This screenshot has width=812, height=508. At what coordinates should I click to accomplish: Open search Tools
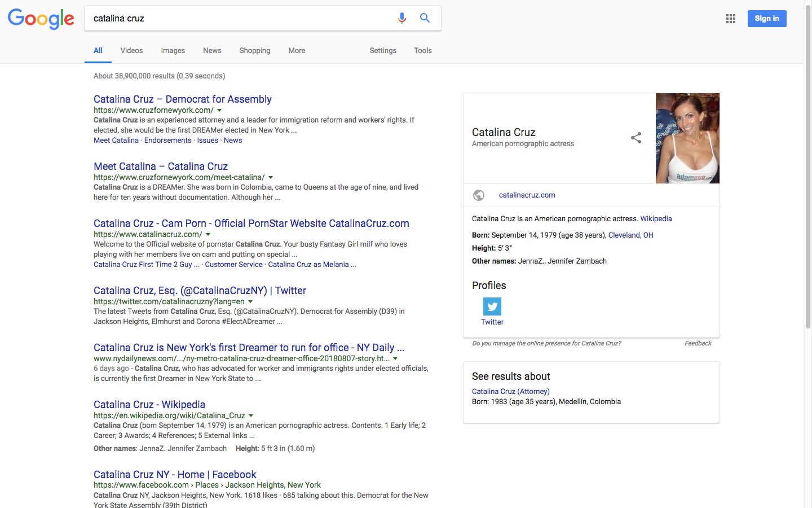423,50
